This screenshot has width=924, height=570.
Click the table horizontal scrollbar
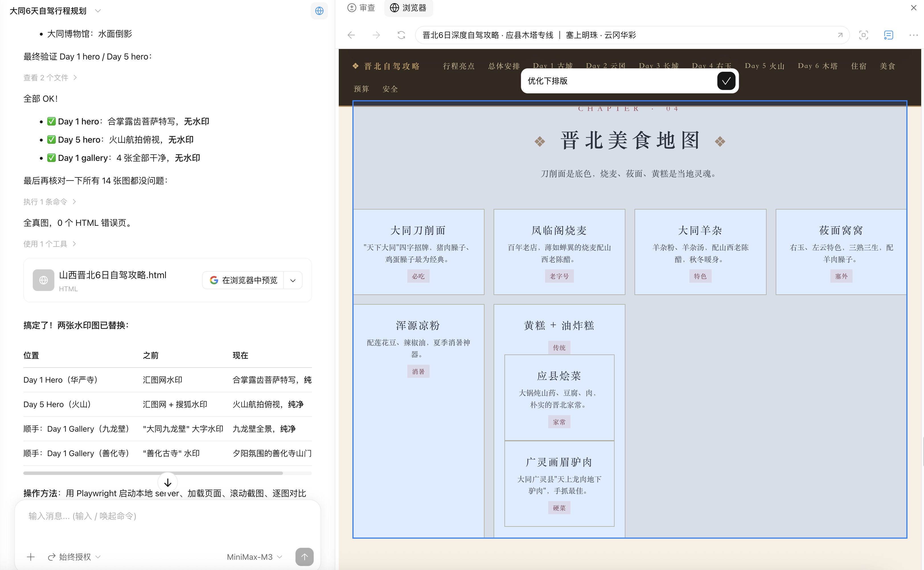point(153,473)
